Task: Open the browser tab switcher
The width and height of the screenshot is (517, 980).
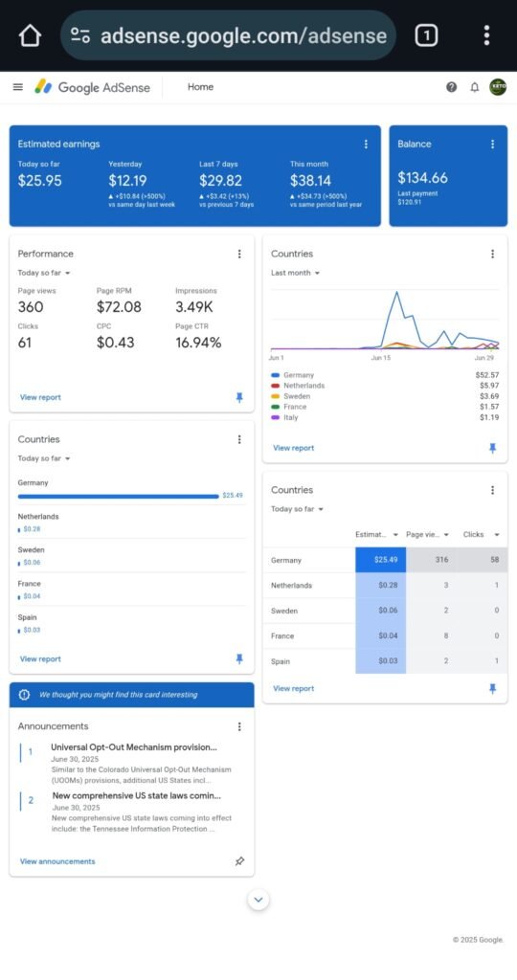Action: [426, 35]
